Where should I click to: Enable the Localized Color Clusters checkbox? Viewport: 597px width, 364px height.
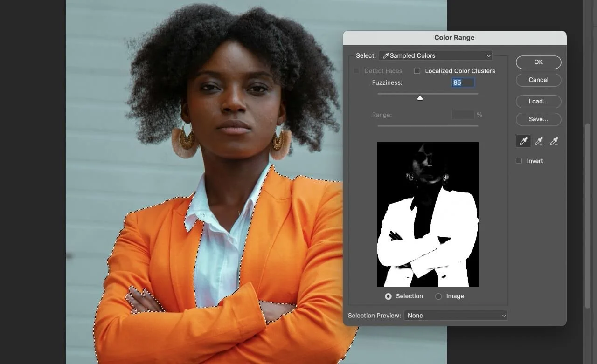[417, 71]
